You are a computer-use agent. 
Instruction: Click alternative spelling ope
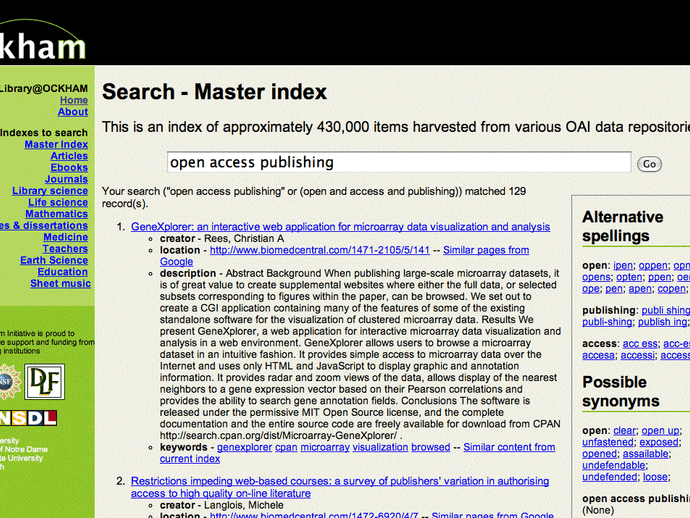tap(591, 289)
